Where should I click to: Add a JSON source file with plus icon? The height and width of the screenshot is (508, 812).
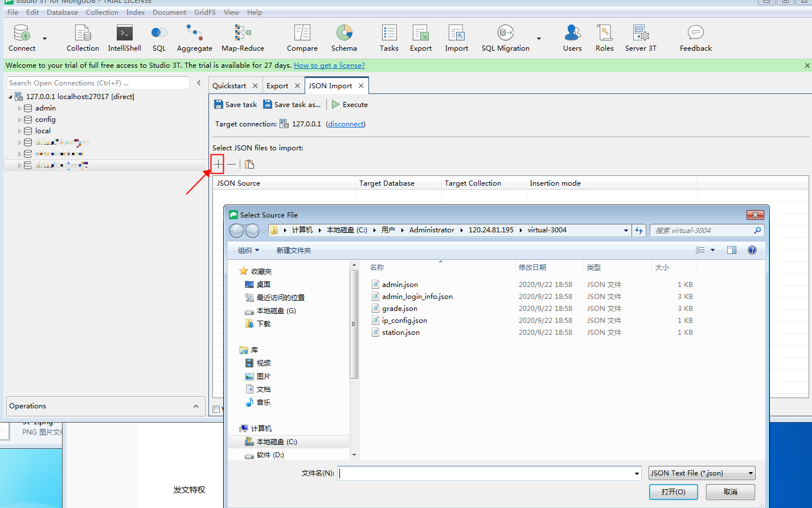218,165
